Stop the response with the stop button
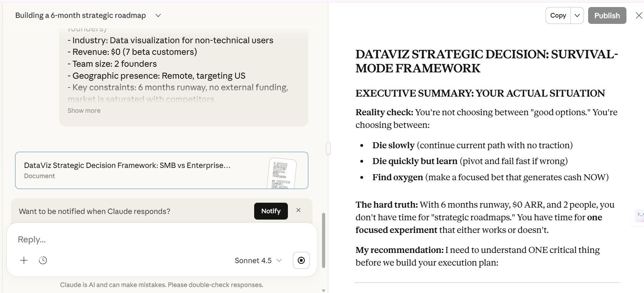 pyautogui.click(x=301, y=260)
